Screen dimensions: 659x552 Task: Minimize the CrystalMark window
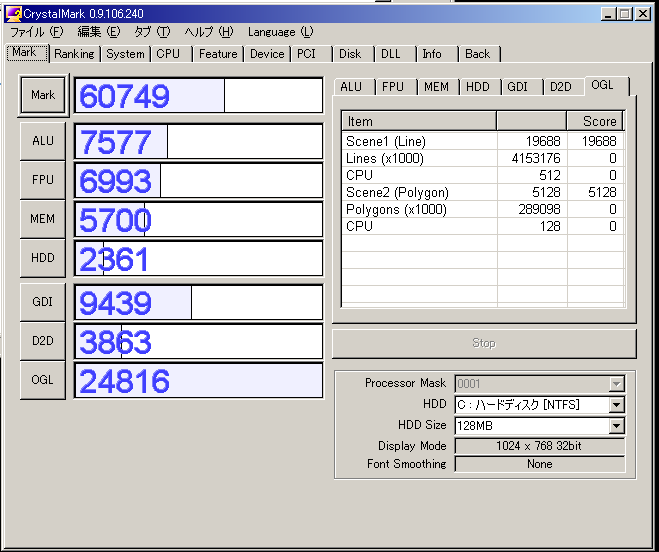coord(608,14)
